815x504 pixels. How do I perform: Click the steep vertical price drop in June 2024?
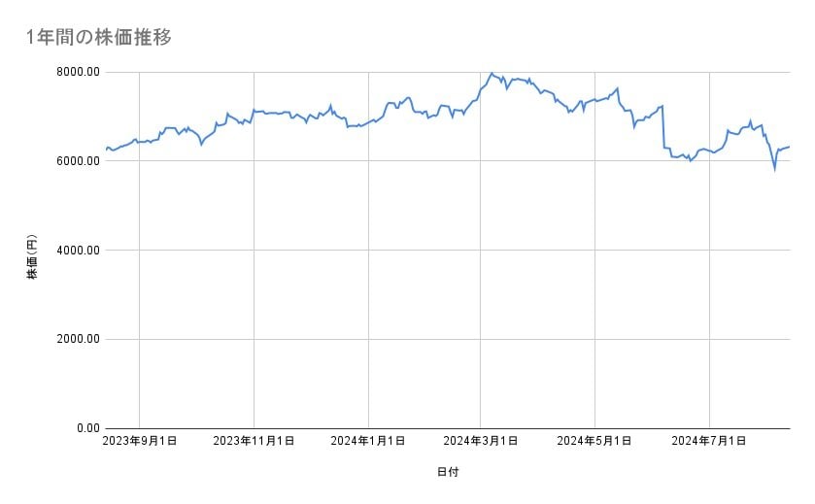pos(662,126)
